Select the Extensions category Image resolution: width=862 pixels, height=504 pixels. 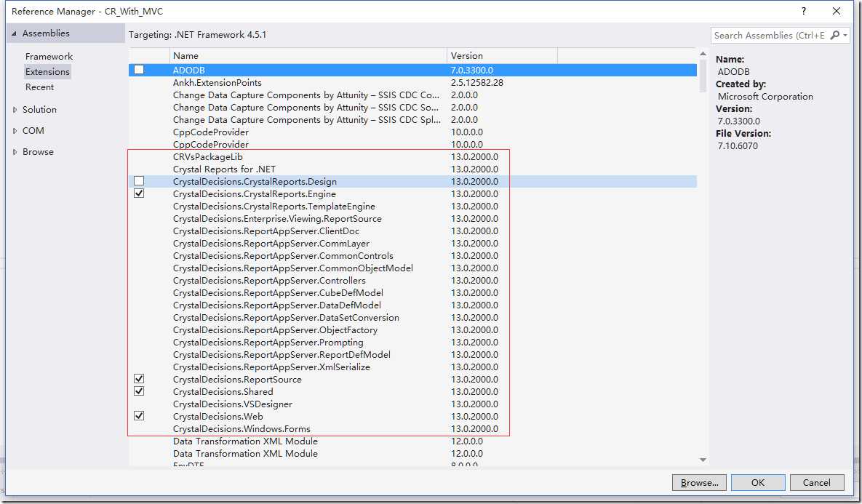coord(47,71)
